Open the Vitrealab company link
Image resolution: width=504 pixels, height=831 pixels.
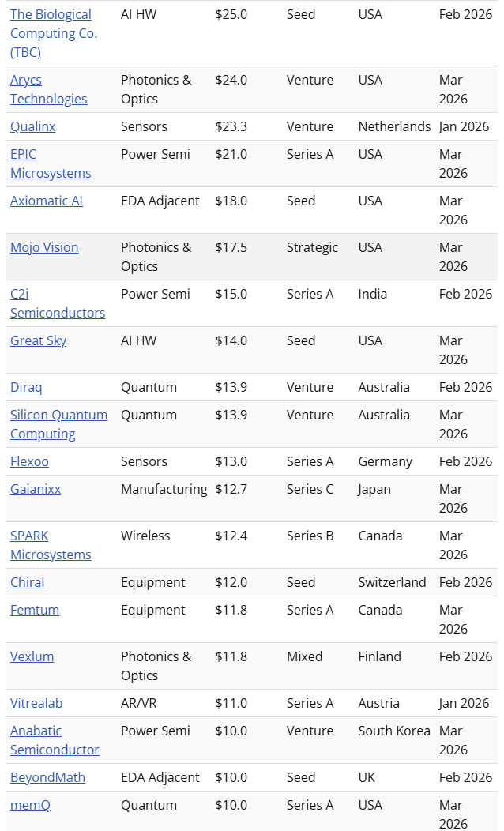(36, 703)
